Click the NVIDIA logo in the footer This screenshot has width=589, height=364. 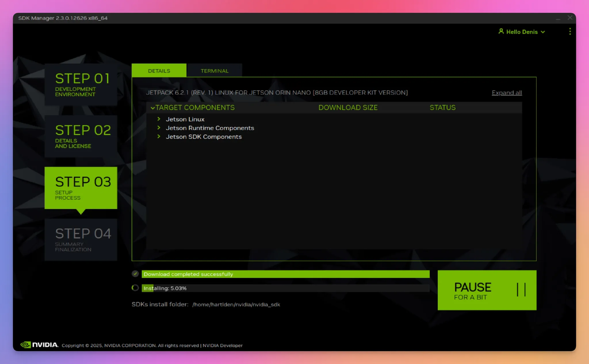pos(39,345)
